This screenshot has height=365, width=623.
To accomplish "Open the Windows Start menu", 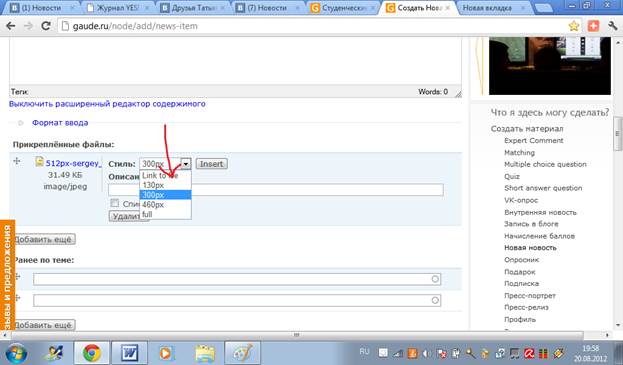I will point(16,353).
